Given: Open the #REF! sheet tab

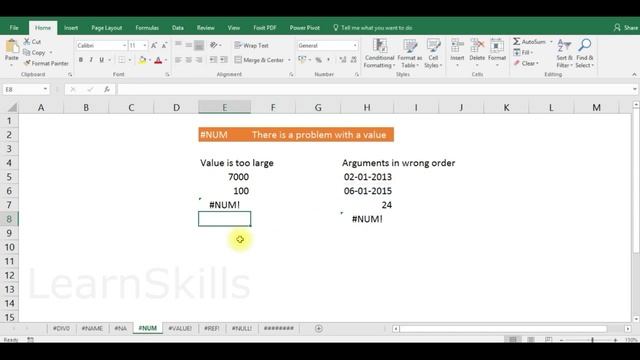Looking at the screenshot, I should pyautogui.click(x=212, y=328).
